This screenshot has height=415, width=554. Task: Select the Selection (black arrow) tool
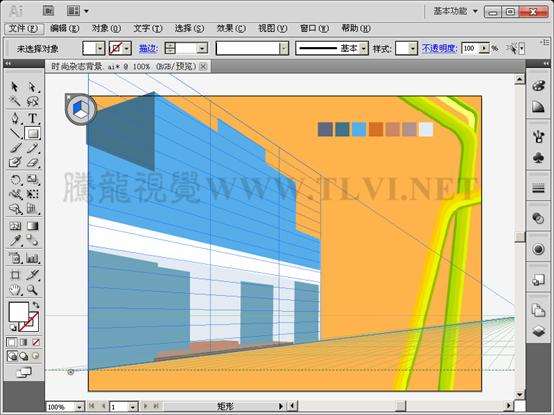[x=14, y=87]
